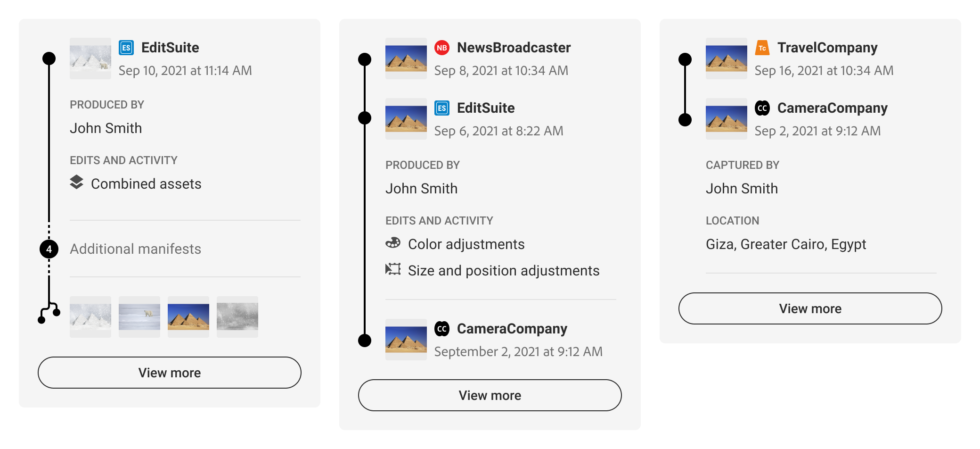The image size is (980, 449).
Task: Click View more in the EditSuite card
Action: (170, 373)
